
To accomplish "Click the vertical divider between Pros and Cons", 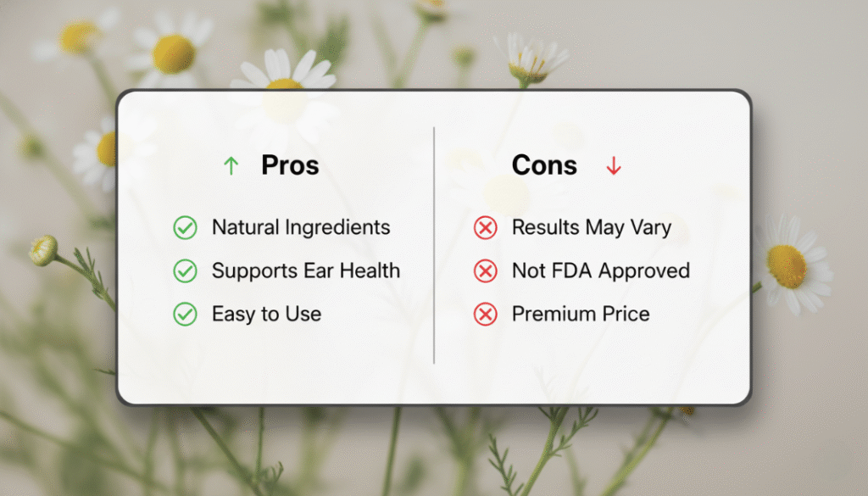I will tap(434, 246).
